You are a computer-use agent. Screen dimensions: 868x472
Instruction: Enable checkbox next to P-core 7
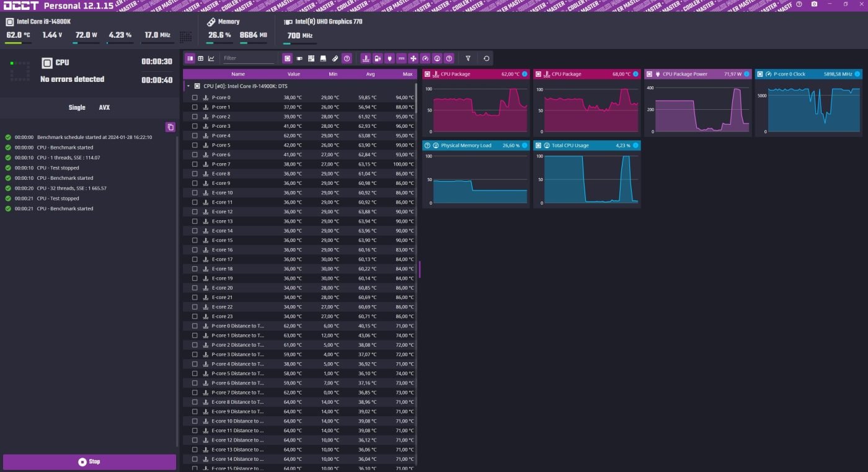(195, 164)
